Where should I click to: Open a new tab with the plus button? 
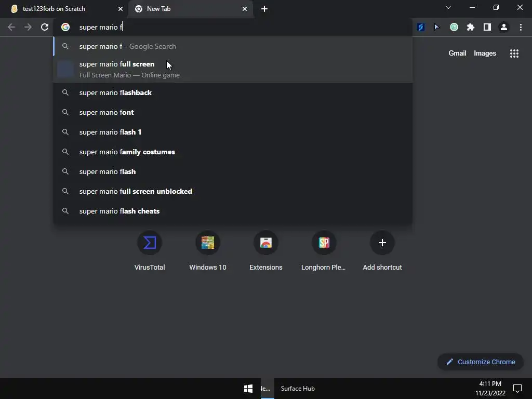(x=264, y=9)
